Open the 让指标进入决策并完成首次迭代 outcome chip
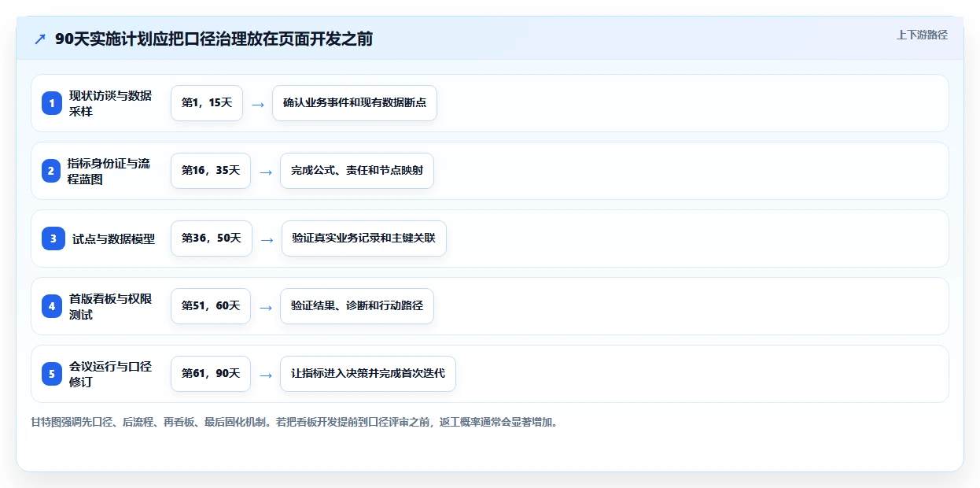The height and width of the screenshot is (488, 980). point(368,374)
